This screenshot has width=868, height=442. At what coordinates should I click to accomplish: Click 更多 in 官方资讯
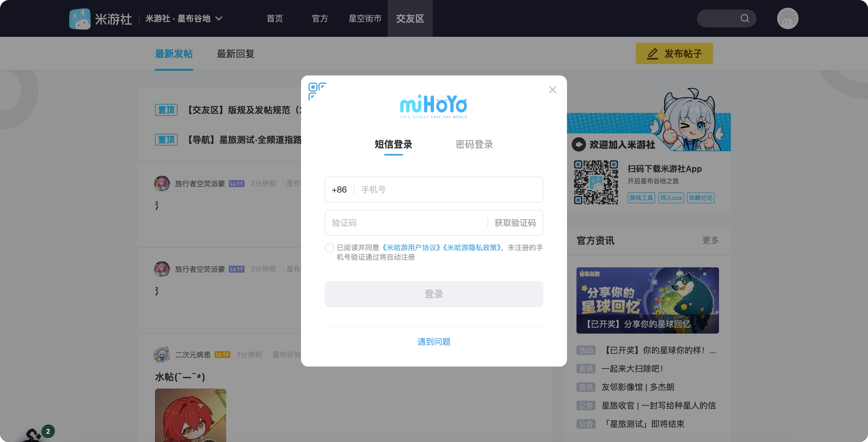click(710, 240)
